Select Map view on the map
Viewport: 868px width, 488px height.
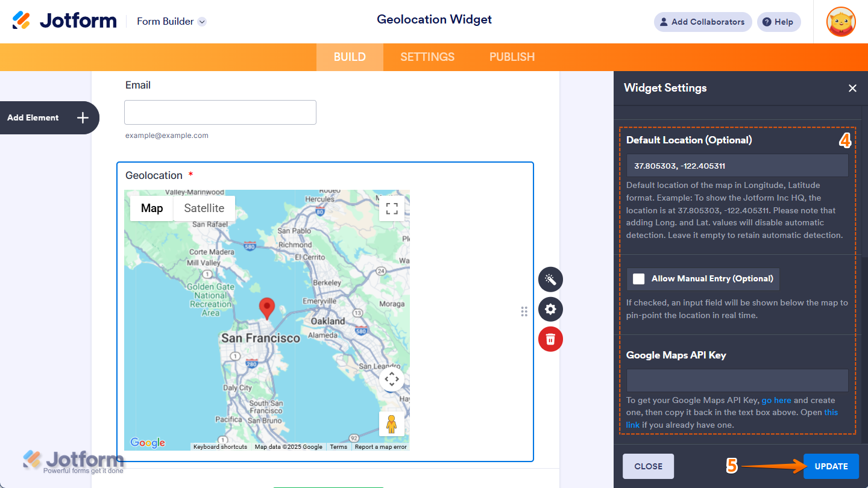tap(151, 208)
